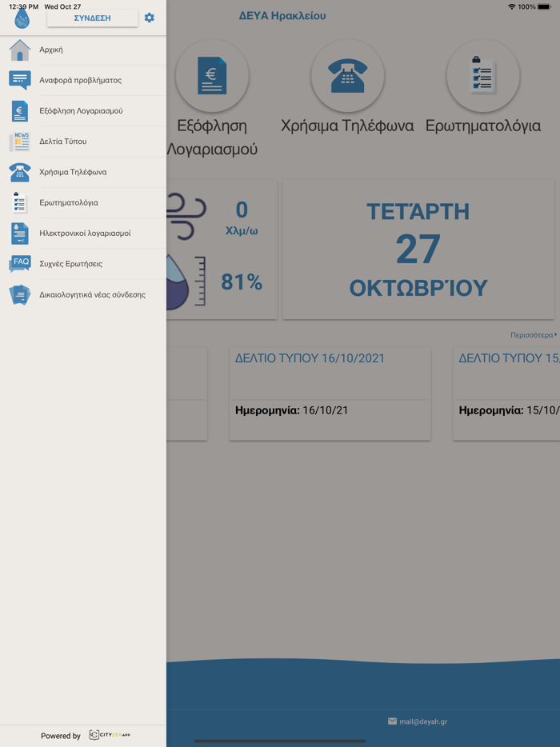Click the CityZenApp logo in the sidebar footer
The width and height of the screenshot is (560, 747).
(110, 735)
